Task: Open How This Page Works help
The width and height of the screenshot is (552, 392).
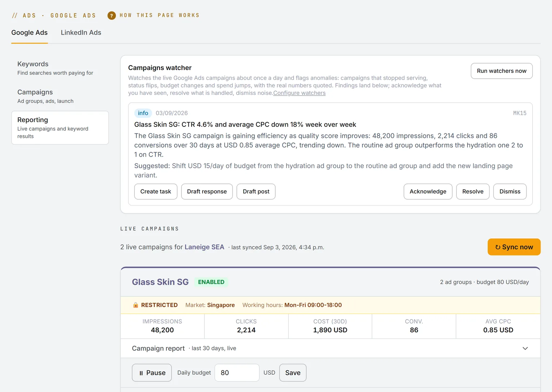Action: 160,15
